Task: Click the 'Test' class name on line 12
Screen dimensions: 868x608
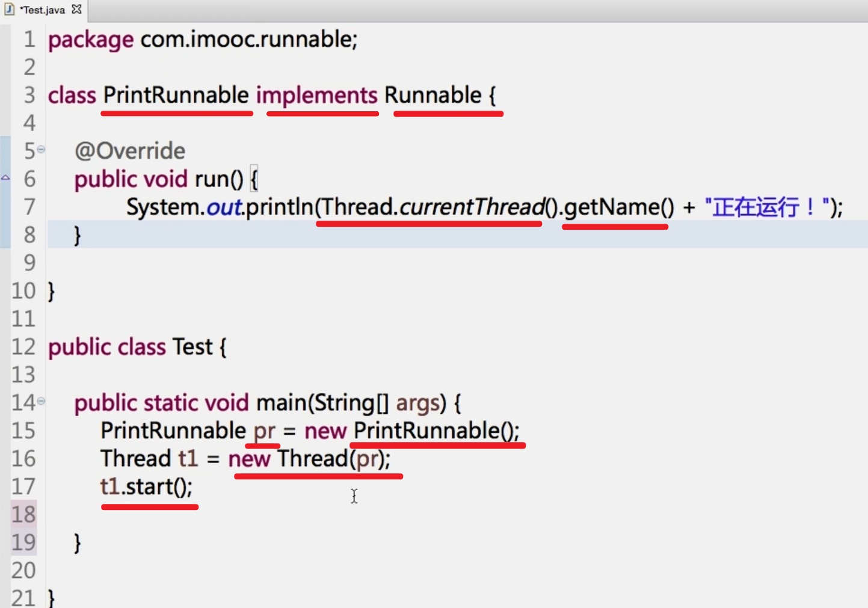Action: tap(192, 347)
